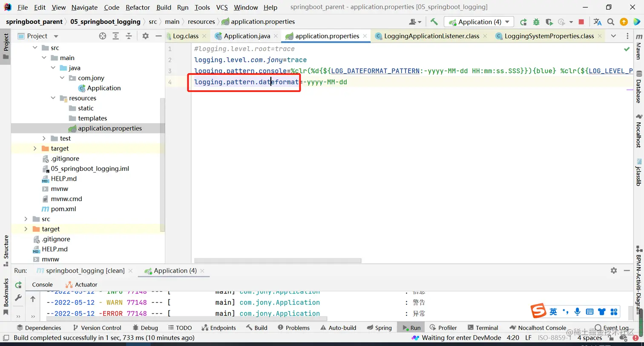Open Problems tool window

293,328
